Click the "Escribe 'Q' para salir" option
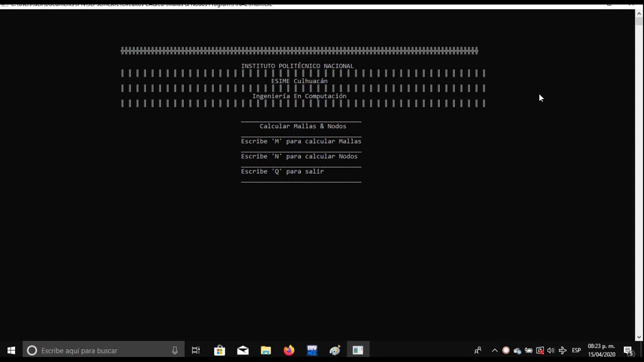This screenshot has height=362, width=644. point(282,171)
